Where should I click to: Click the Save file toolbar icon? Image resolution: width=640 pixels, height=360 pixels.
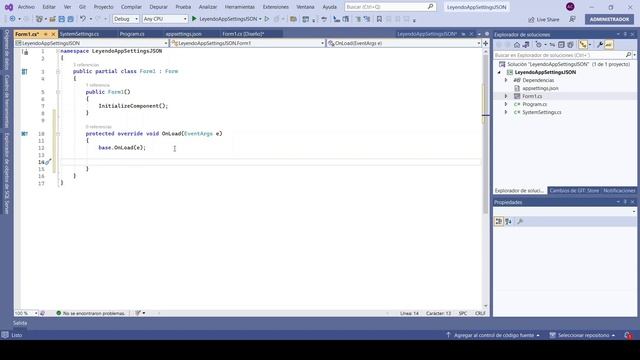point(62,19)
